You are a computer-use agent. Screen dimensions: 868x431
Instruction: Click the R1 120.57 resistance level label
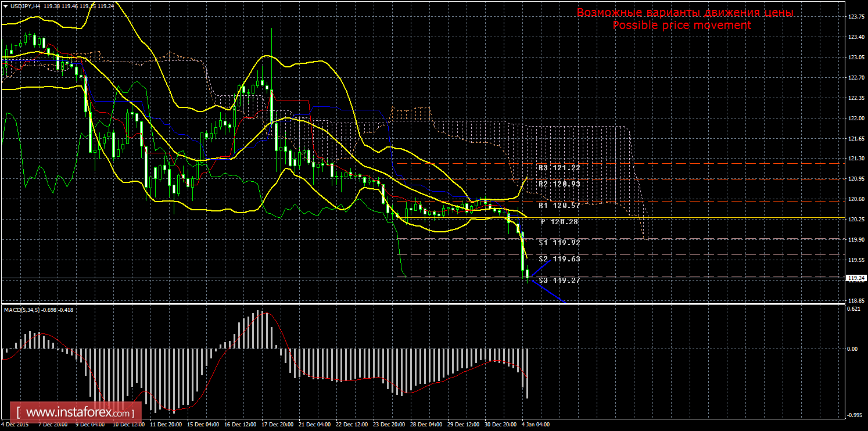[559, 206]
